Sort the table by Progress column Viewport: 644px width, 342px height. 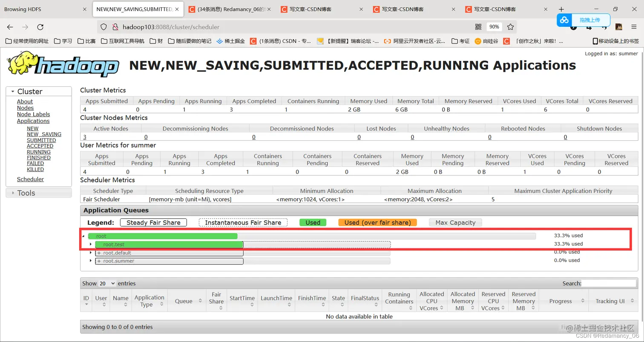pyautogui.click(x=564, y=301)
